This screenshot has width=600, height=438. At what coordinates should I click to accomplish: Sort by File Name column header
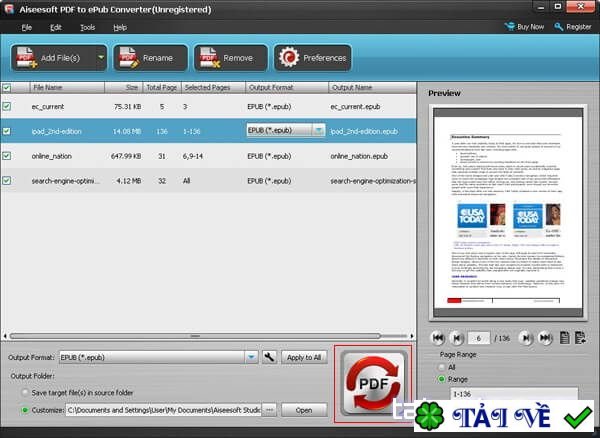[67, 88]
